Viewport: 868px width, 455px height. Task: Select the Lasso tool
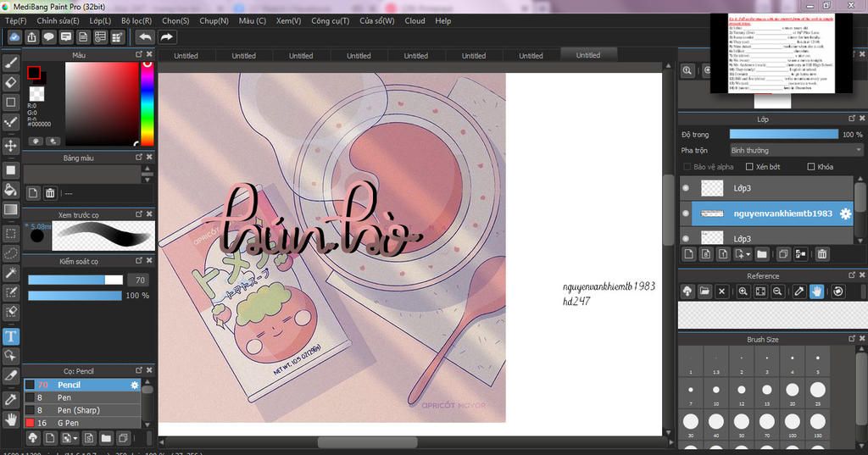pyautogui.click(x=10, y=253)
